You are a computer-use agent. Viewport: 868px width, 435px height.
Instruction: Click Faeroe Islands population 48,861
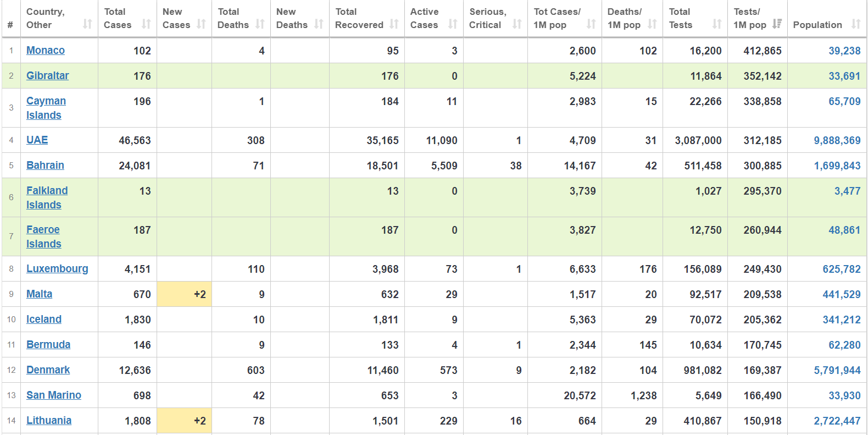844,230
